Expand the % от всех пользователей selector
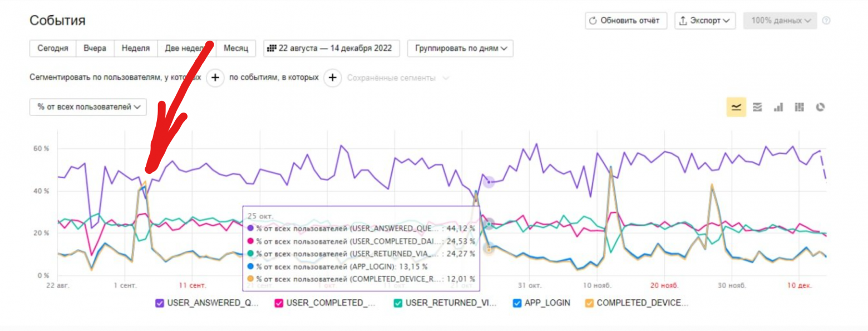Screen dimensions: 868x331 tap(88, 107)
